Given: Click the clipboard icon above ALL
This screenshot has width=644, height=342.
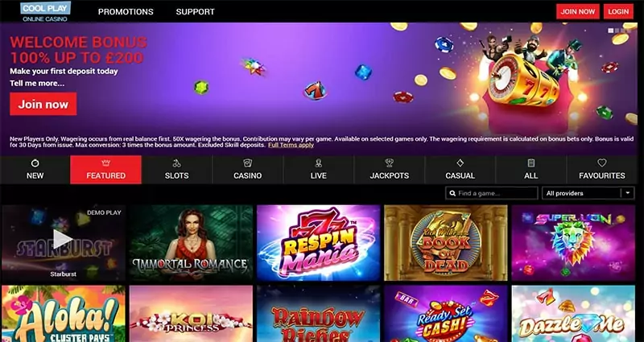Looking at the screenshot, I should (530, 163).
